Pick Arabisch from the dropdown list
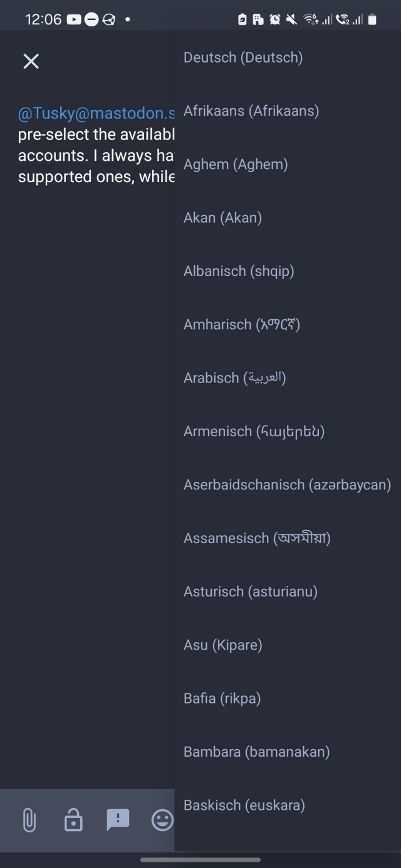Image resolution: width=401 pixels, height=868 pixels. pos(234,378)
